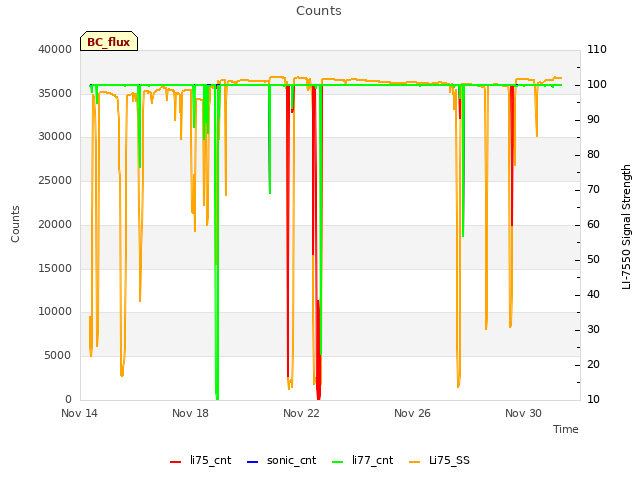Click the 70 right-axis tick label

click(593, 190)
